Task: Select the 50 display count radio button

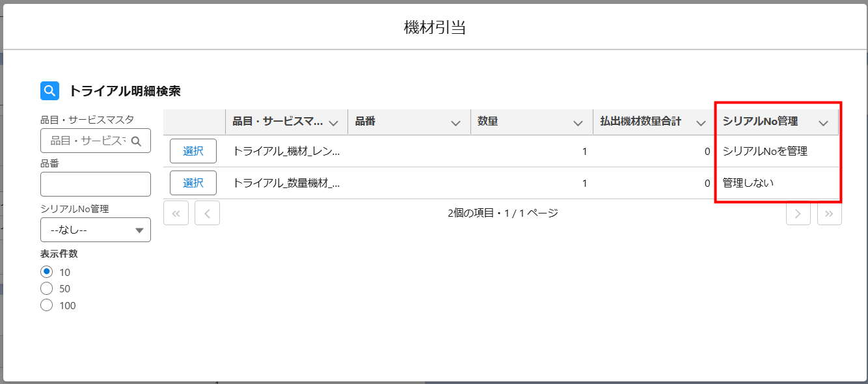Action: click(x=46, y=288)
